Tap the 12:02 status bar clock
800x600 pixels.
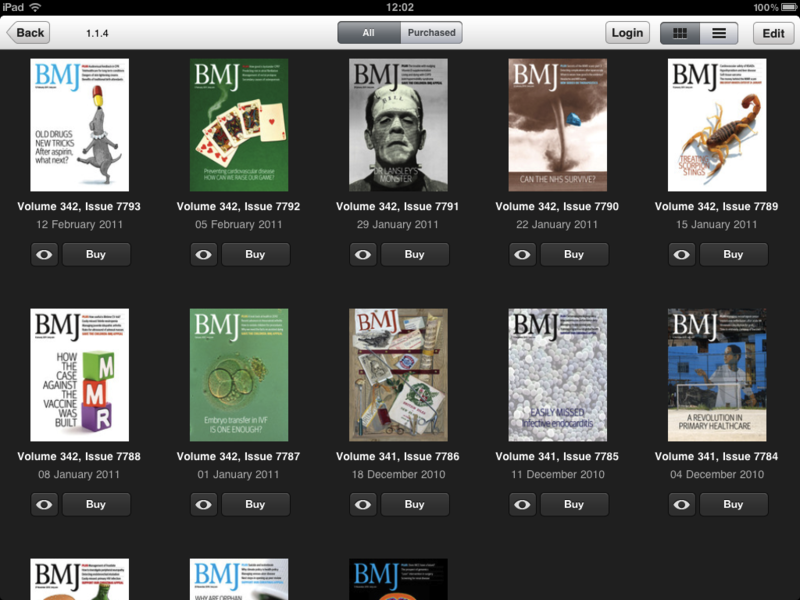coord(400,7)
